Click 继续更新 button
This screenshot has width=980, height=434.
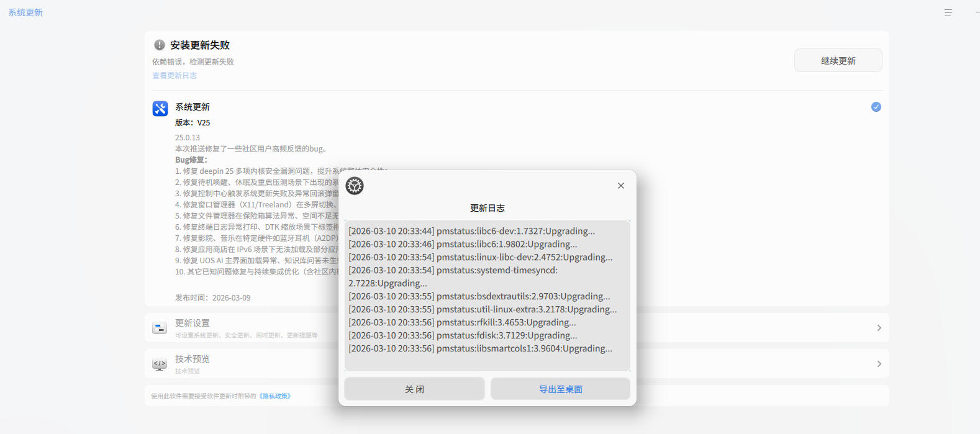click(838, 60)
